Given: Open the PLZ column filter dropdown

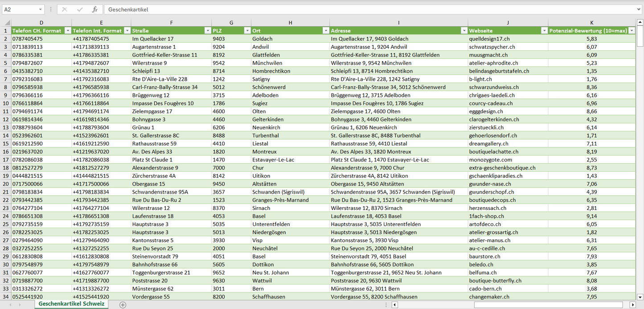Looking at the screenshot, I should point(247,31).
